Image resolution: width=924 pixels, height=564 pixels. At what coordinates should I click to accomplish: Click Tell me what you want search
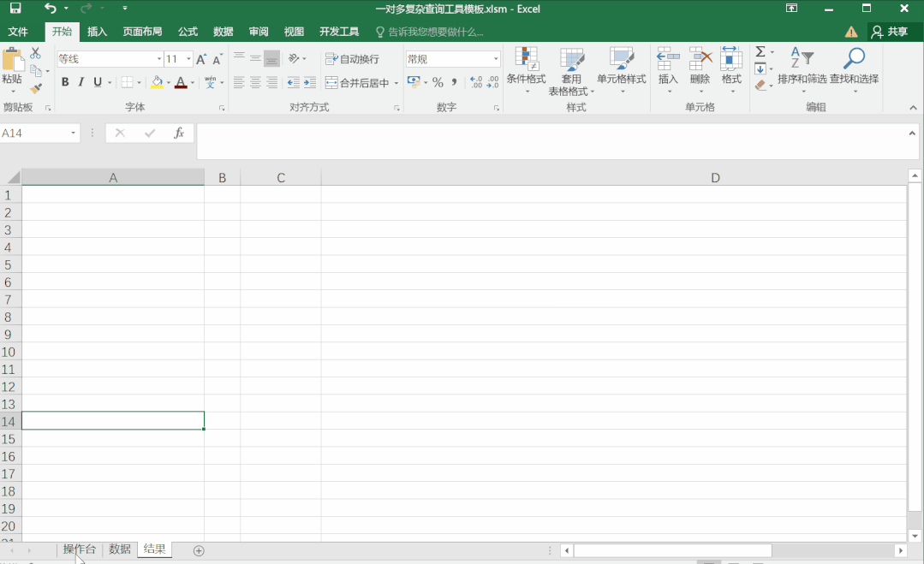pyautogui.click(x=430, y=32)
